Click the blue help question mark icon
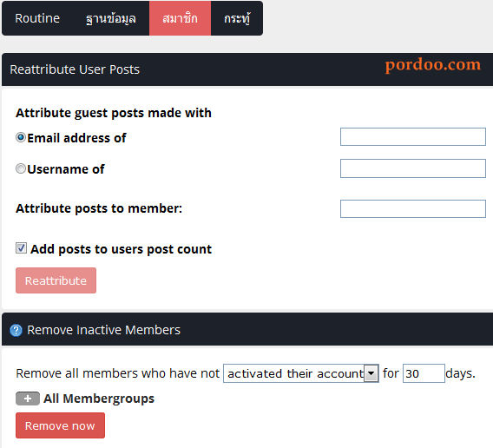The width and height of the screenshot is (493, 448). [x=16, y=330]
